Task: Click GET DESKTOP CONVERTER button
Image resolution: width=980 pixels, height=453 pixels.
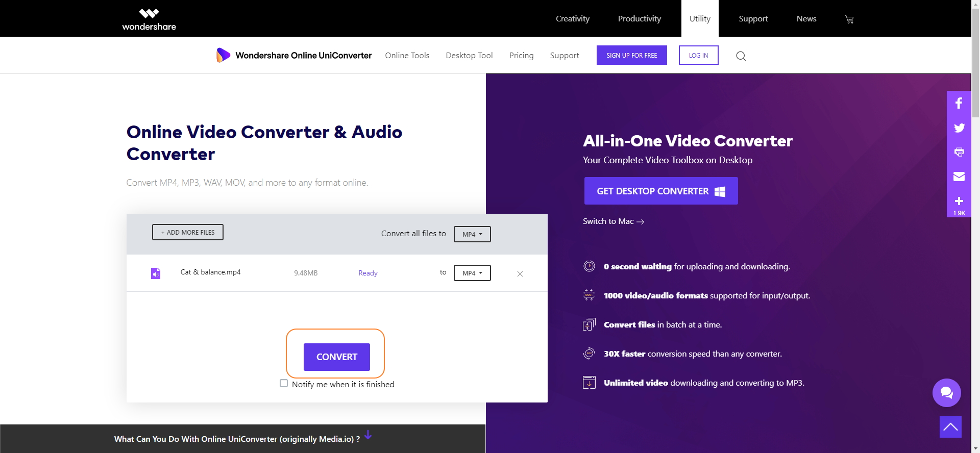Action: (661, 191)
